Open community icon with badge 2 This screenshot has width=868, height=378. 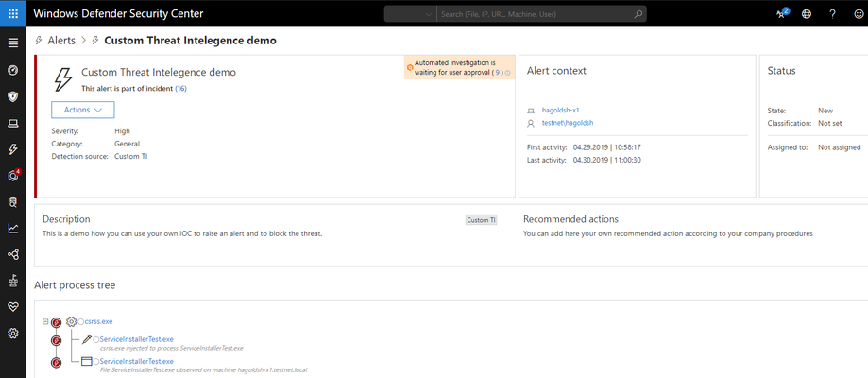click(x=782, y=14)
